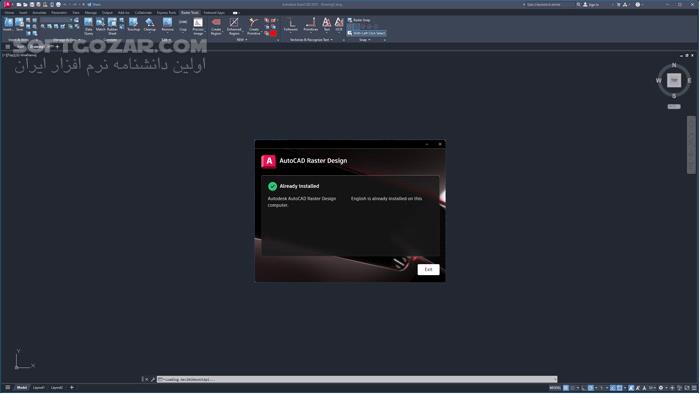Select the Remove tool
This screenshot has height=394, width=700.
point(167,25)
